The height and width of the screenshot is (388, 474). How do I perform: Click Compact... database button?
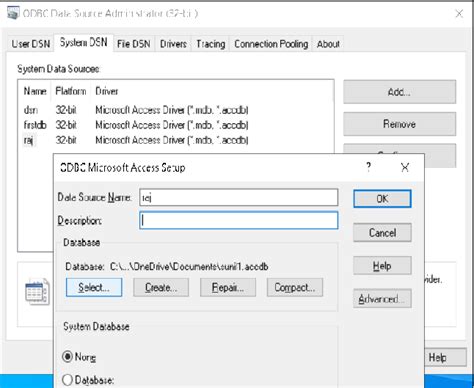pos(295,287)
